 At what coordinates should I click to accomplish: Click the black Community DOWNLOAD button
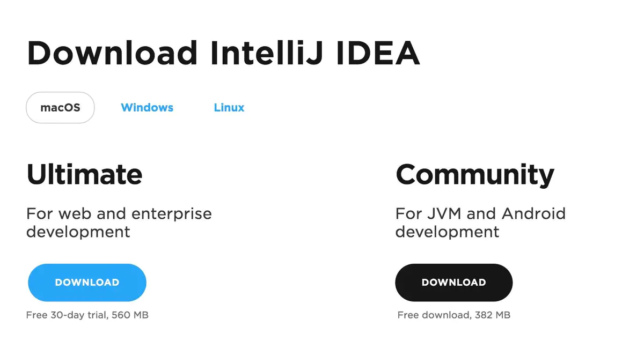[x=454, y=283]
